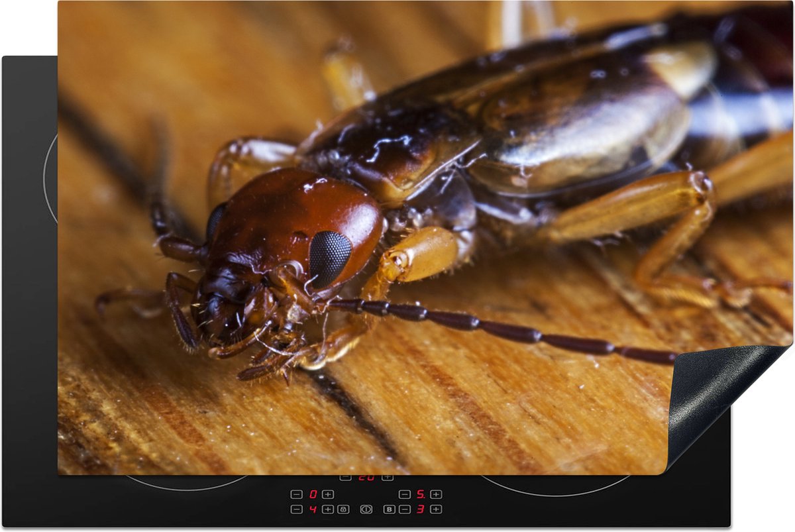This screenshot has height=532, width=795.
Task: Tap minus beside the 5 display
Action: (x=405, y=494)
